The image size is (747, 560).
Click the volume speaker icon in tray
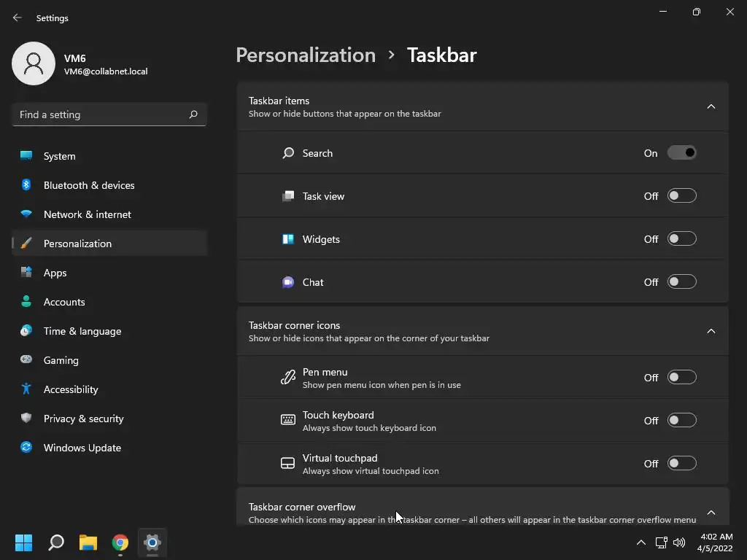point(679,542)
